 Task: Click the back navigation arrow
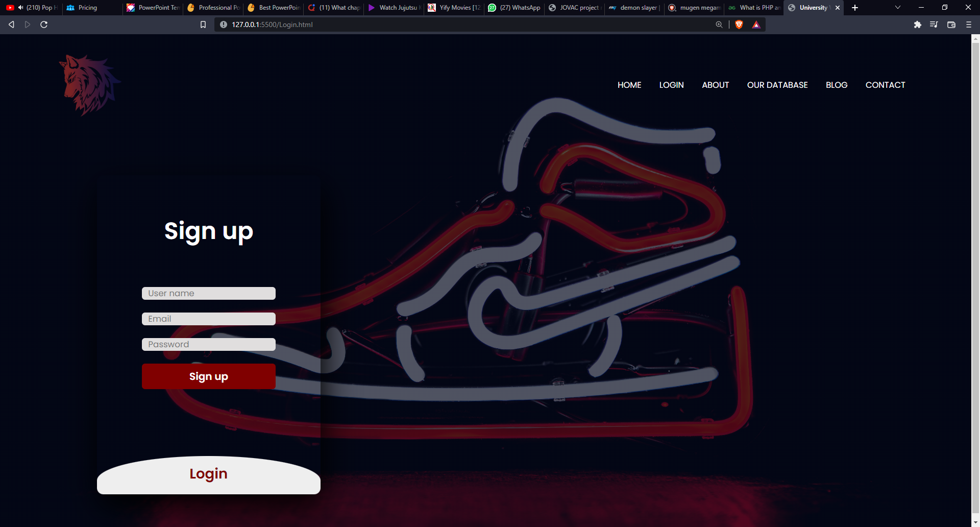pos(11,24)
